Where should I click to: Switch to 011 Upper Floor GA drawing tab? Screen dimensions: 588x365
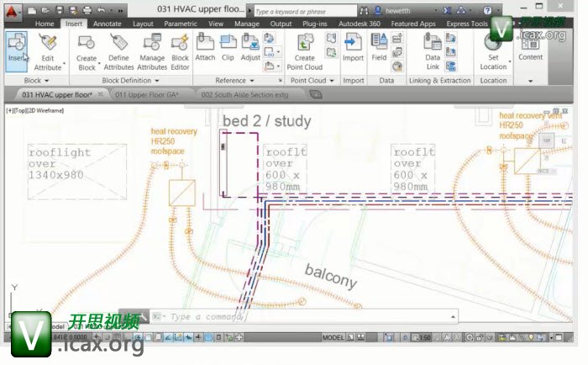(x=150, y=95)
